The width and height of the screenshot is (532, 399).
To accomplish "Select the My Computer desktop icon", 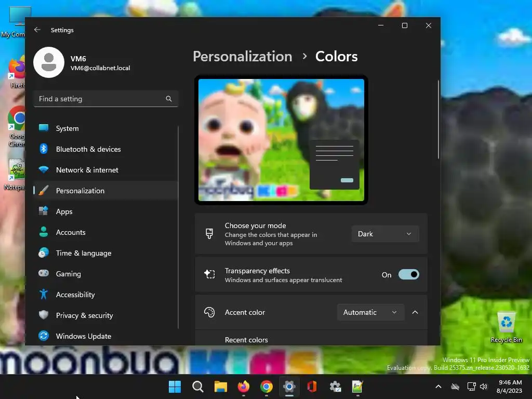I will point(14,22).
